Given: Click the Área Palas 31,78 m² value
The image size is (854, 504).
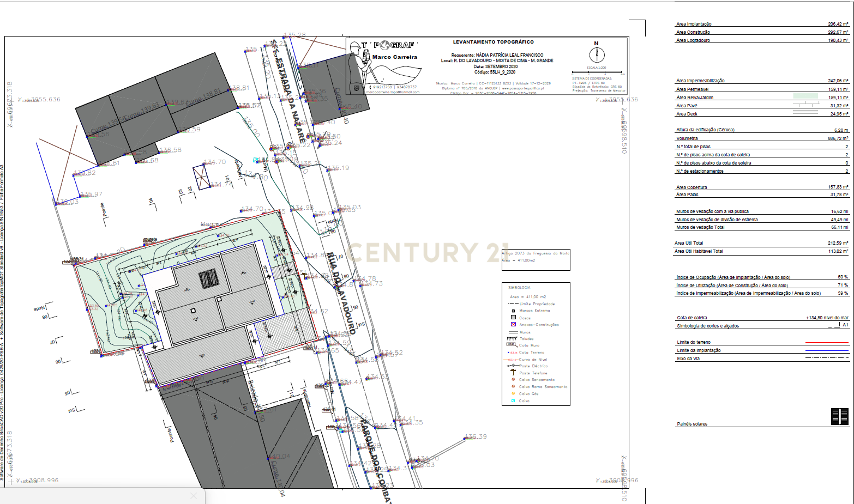Looking at the screenshot, I should click(839, 195).
